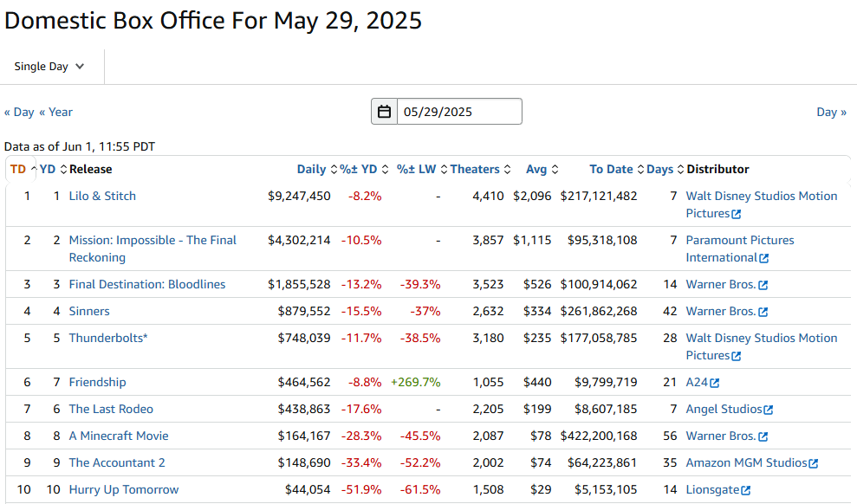Screen dimensions: 857x504
Task: Click external link icon next to Lionsgate
Action: 746,490
